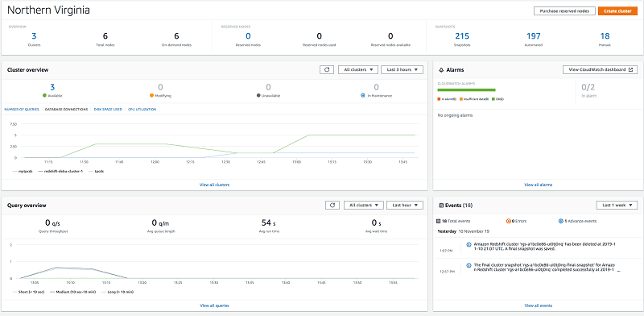Viewport: 644px width, 316px height.
Task: Switch to Database Connections tab
Action: click(x=67, y=110)
